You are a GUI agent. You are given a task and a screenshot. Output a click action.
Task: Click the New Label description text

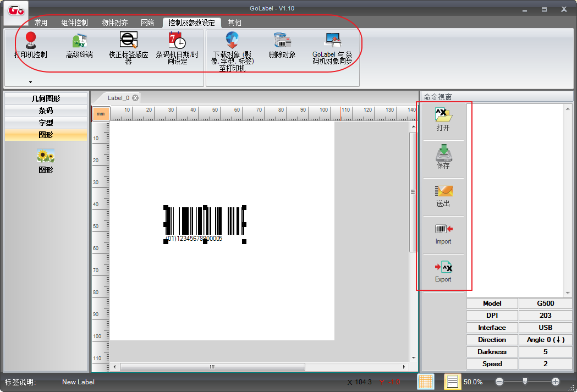[x=78, y=382]
